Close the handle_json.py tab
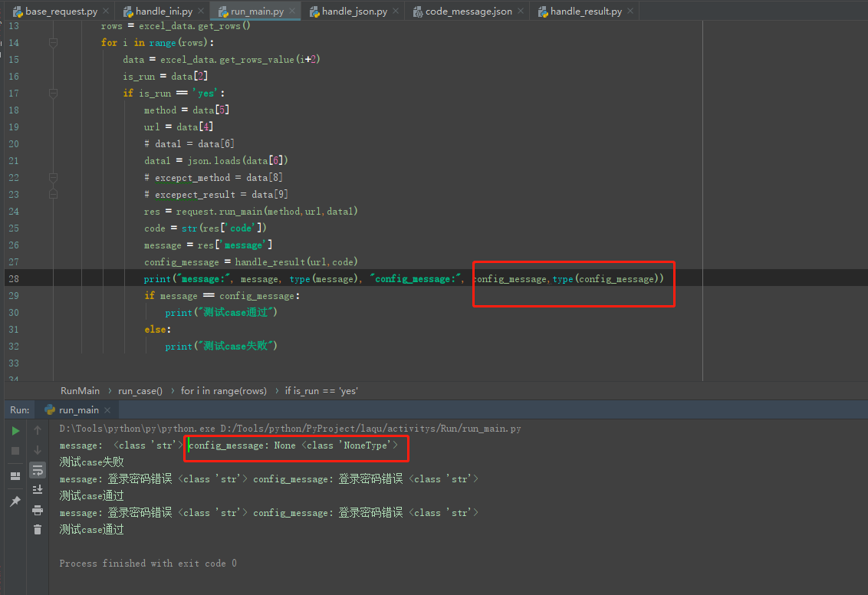This screenshot has height=595, width=868. (x=396, y=11)
